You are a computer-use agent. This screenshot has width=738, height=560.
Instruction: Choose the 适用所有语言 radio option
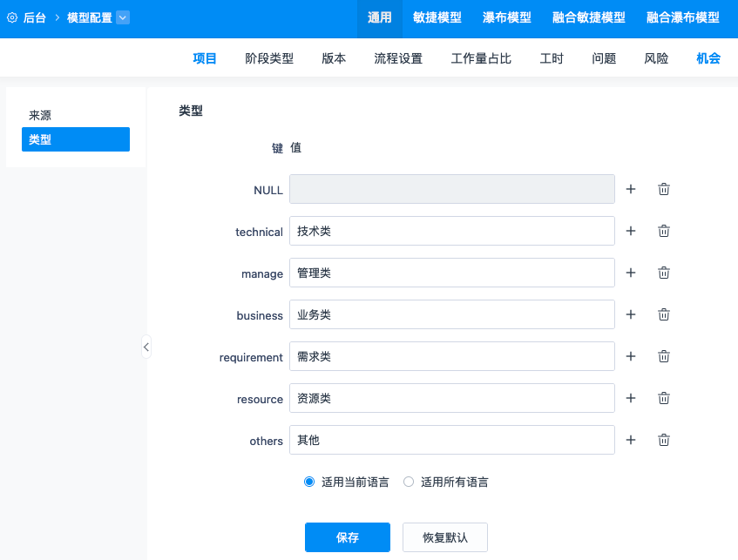pos(409,482)
